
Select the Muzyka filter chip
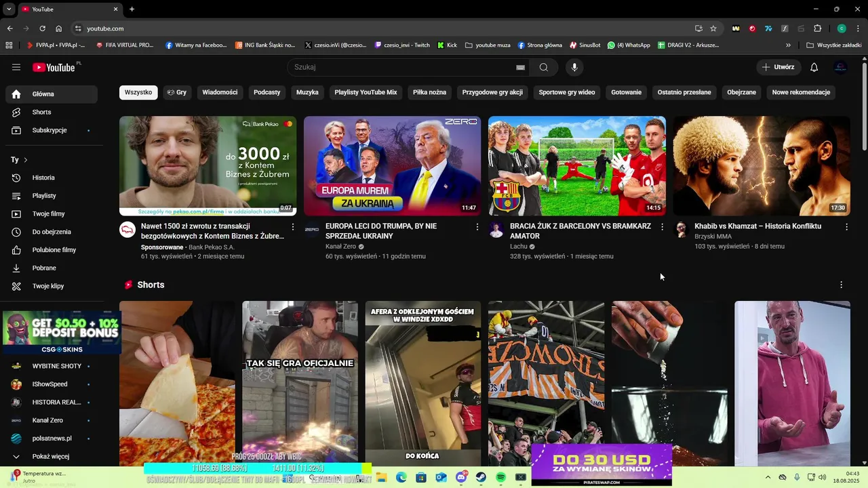pyautogui.click(x=307, y=92)
